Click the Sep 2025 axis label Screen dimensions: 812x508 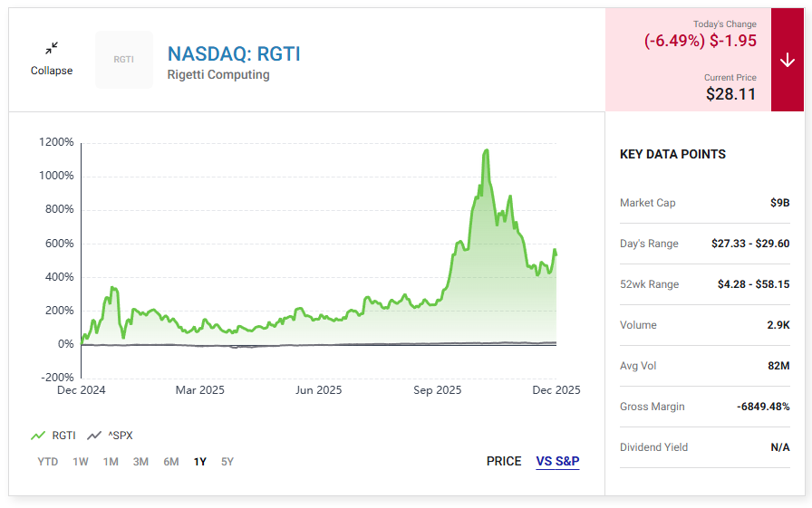tap(437, 390)
